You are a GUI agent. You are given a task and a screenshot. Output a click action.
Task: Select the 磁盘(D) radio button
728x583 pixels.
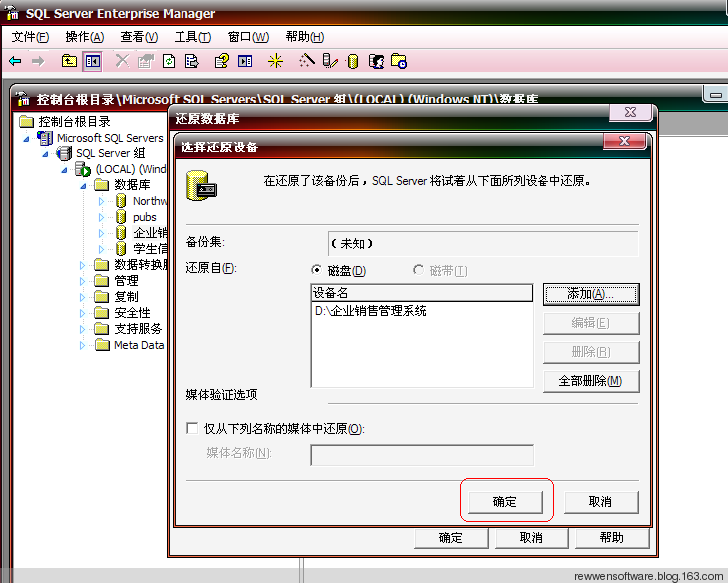317,269
